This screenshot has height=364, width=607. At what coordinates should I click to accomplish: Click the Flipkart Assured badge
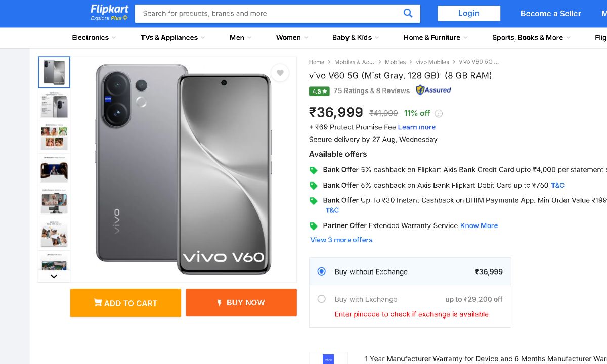(433, 90)
